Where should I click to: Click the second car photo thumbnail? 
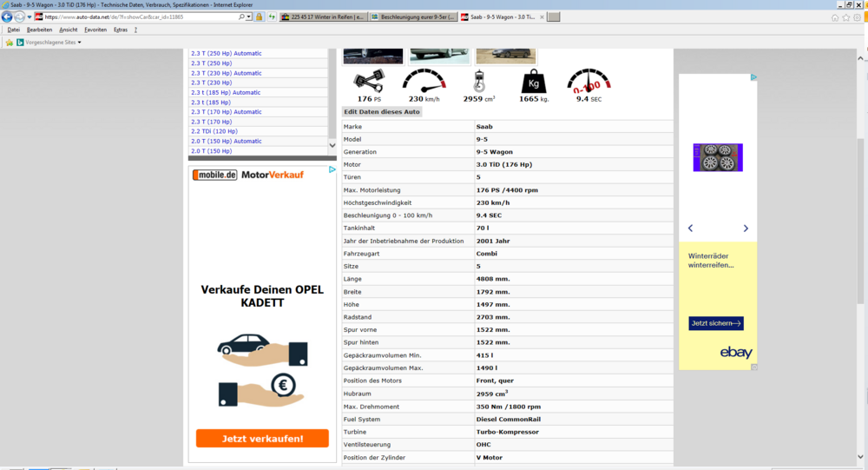click(439, 56)
